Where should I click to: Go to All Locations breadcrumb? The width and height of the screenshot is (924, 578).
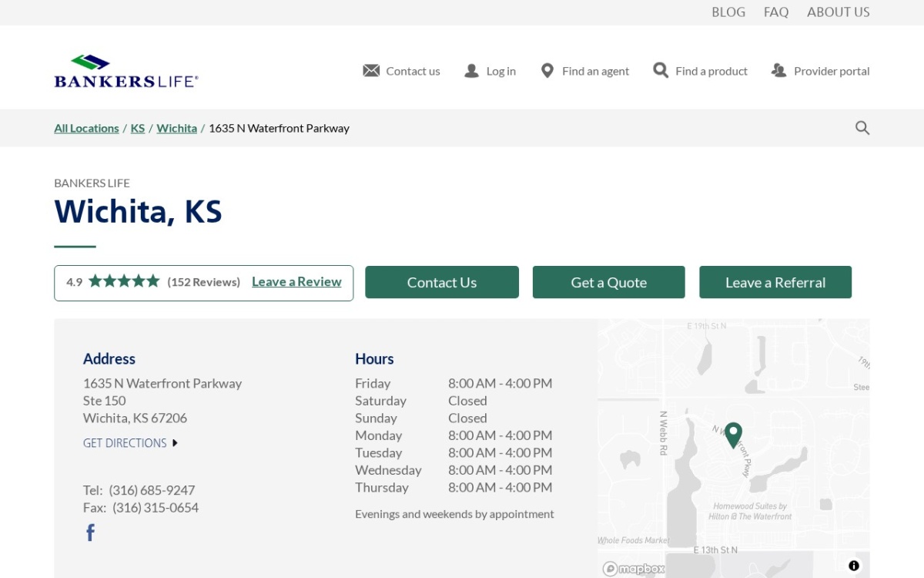(86, 128)
